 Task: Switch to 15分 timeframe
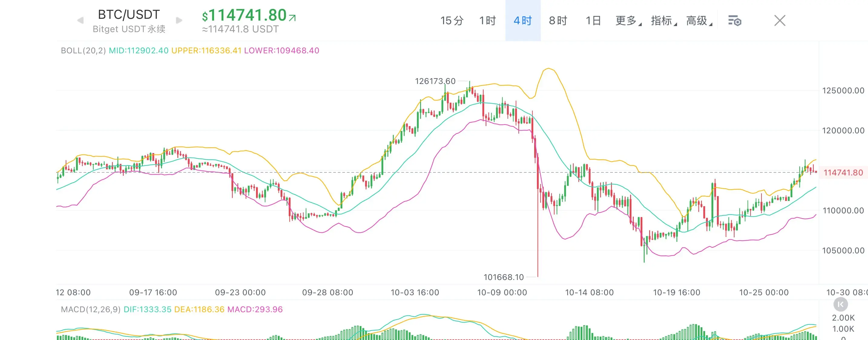pos(452,21)
